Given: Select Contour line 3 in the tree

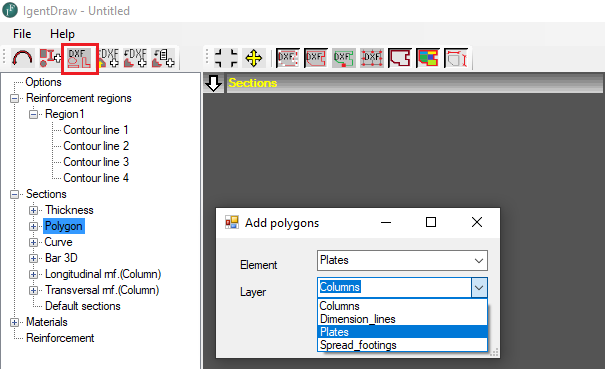Looking at the screenshot, I should [x=96, y=162].
